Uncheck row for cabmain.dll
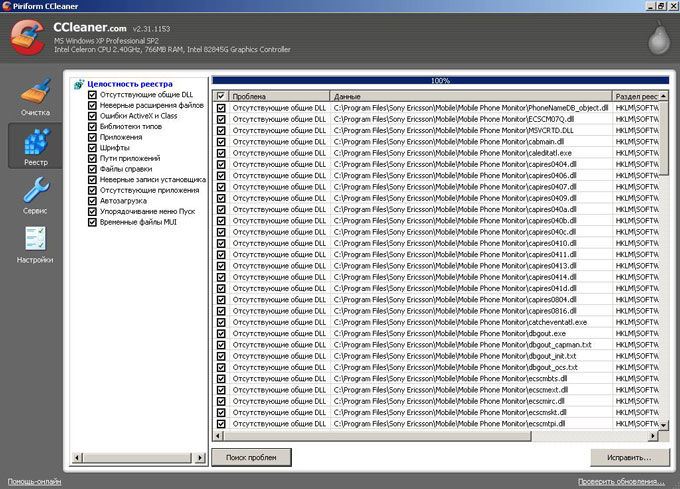Viewport: 680px width, 489px height. pyautogui.click(x=221, y=142)
